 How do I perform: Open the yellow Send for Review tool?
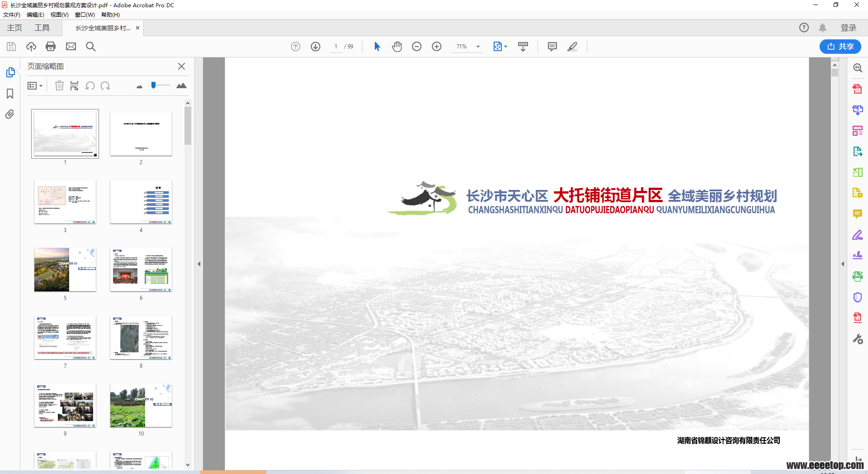pos(858,193)
